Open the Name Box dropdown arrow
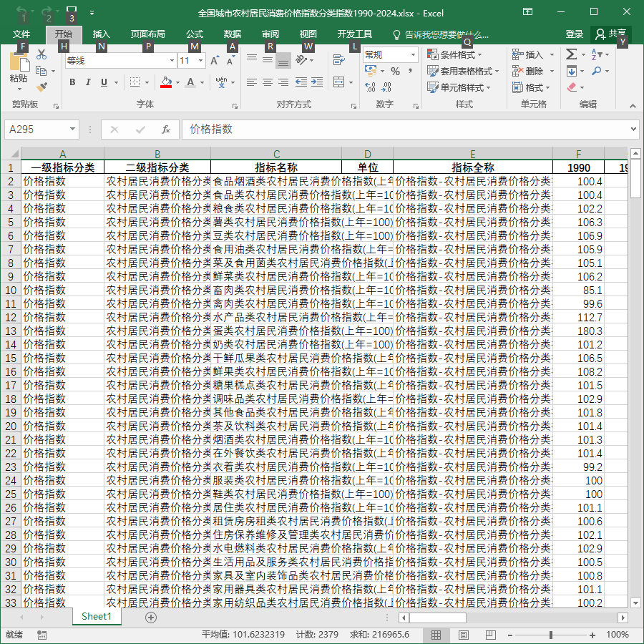The image size is (644, 644). click(x=72, y=130)
